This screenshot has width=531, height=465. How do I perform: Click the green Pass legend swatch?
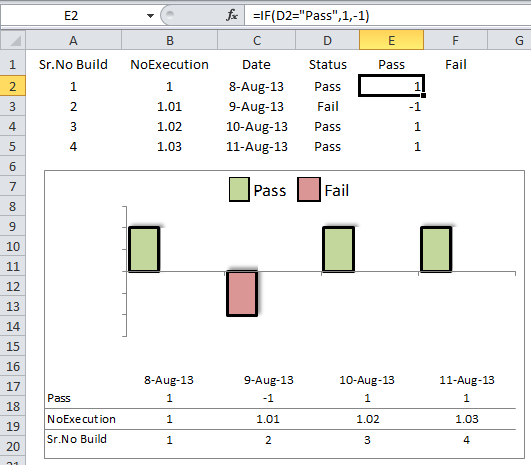tap(239, 190)
